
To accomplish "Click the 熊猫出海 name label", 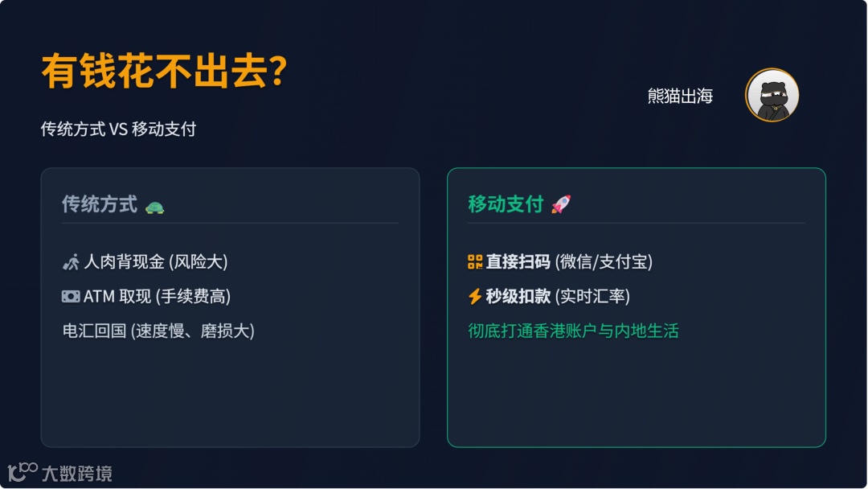I will (x=680, y=97).
